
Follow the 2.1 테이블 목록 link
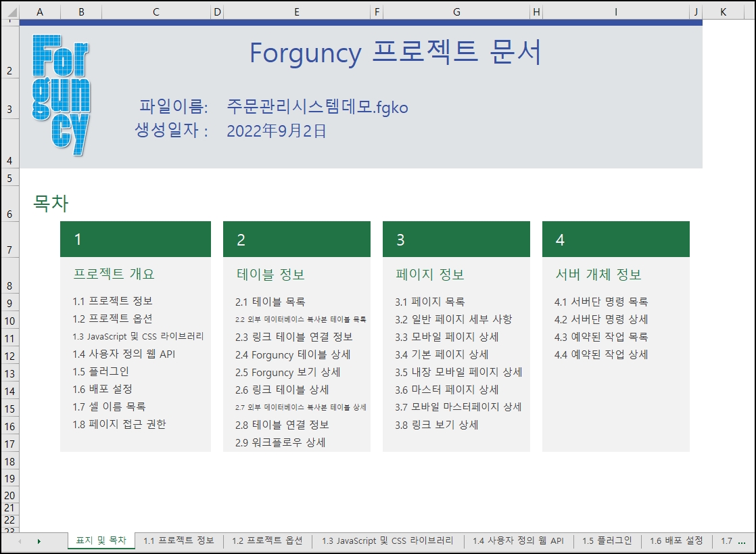click(x=270, y=302)
